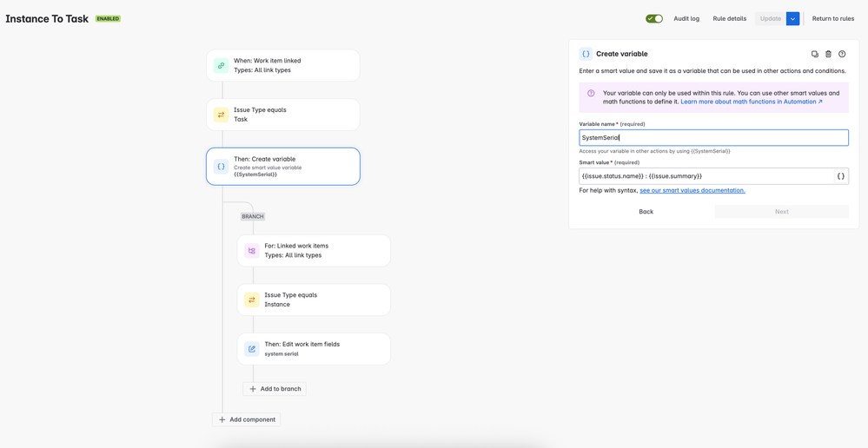
Task: Toggle the rule enabled switch
Action: point(653,19)
